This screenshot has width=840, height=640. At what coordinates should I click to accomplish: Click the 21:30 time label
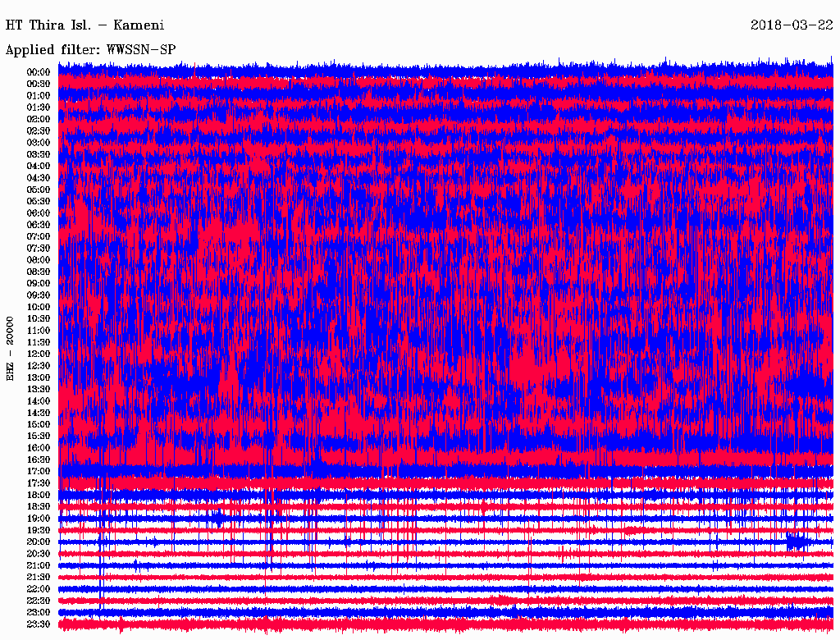39,577
